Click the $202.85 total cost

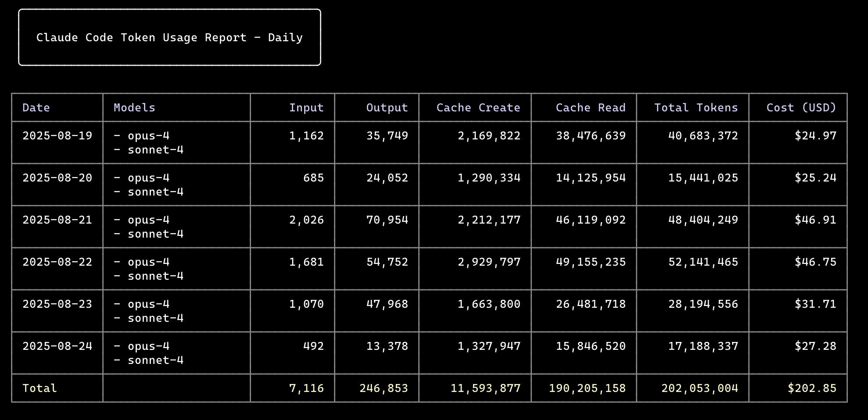(812, 388)
